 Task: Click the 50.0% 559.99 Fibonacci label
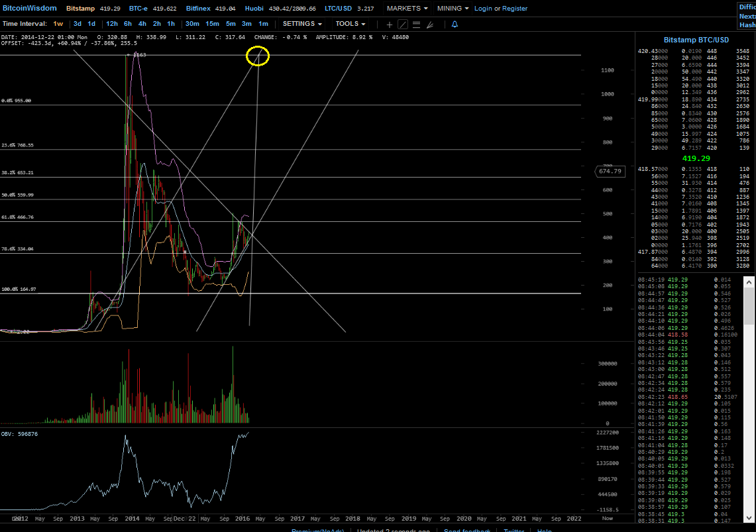pyautogui.click(x=17, y=195)
